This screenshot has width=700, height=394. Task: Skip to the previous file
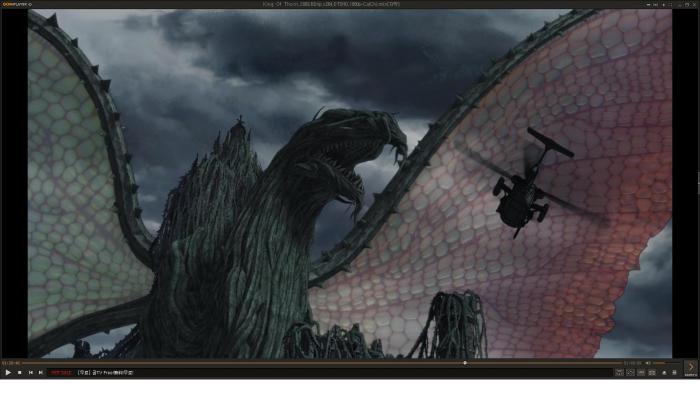(x=30, y=372)
